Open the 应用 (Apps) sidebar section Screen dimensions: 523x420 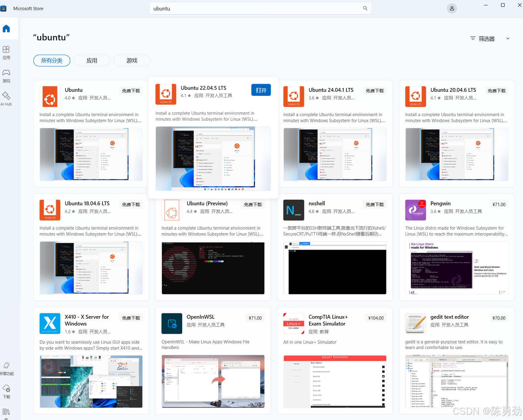click(6, 53)
